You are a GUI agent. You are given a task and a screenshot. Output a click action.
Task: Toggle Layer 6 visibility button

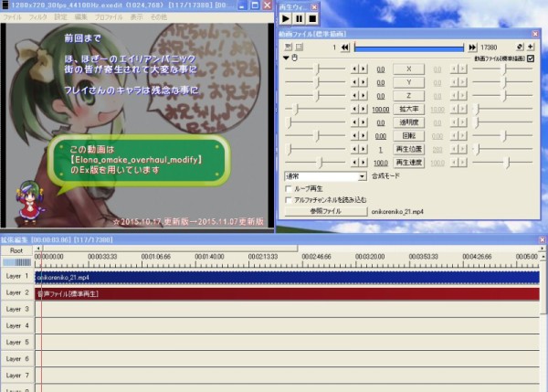tap(16, 359)
